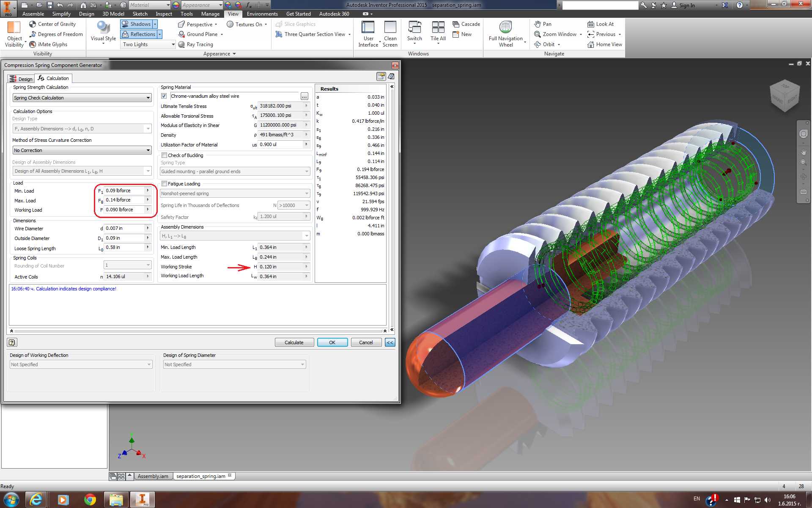This screenshot has height=508, width=812.
Task: Expand Active Coils field arrow
Action: pos(148,276)
